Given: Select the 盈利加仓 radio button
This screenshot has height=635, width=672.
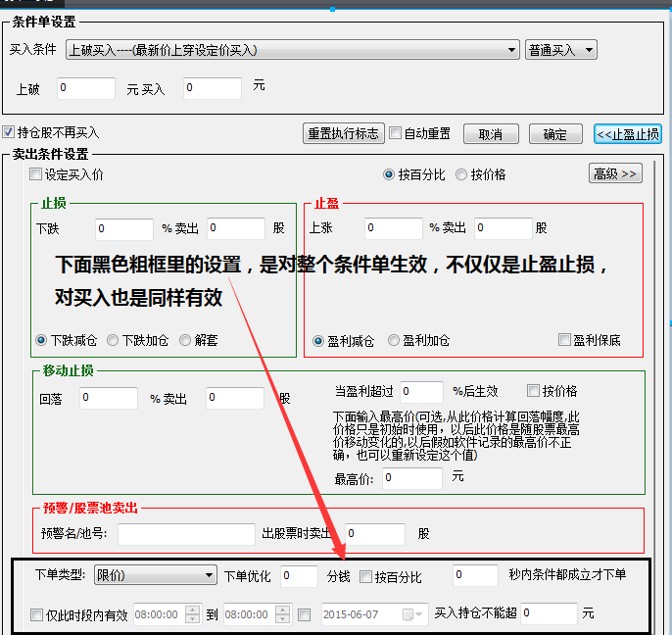Looking at the screenshot, I should coord(394,340).
